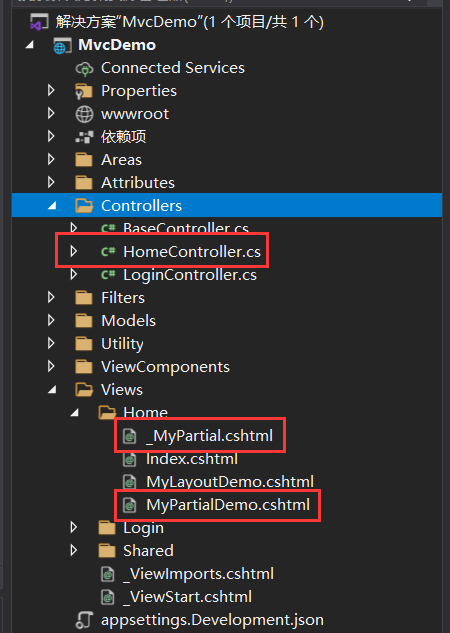Click the appsettings.Development.json file icon
Screen dimensions: 450x633
[x=84, y=620]
